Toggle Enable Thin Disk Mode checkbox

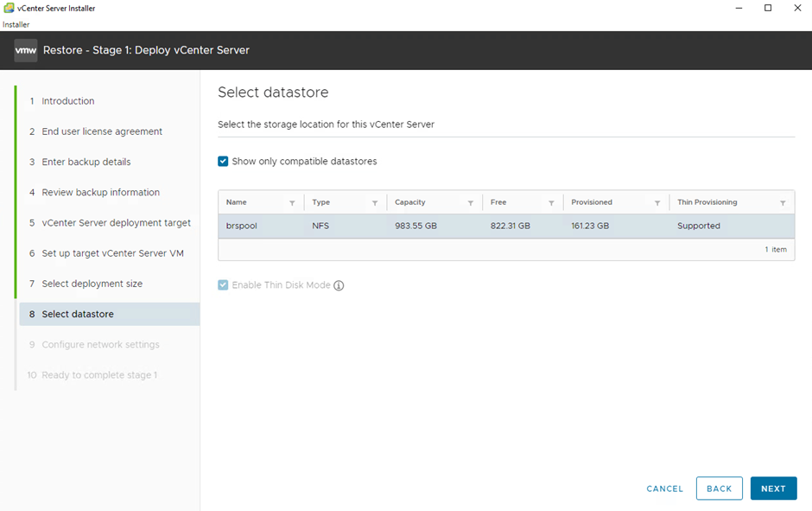(224, 285)
